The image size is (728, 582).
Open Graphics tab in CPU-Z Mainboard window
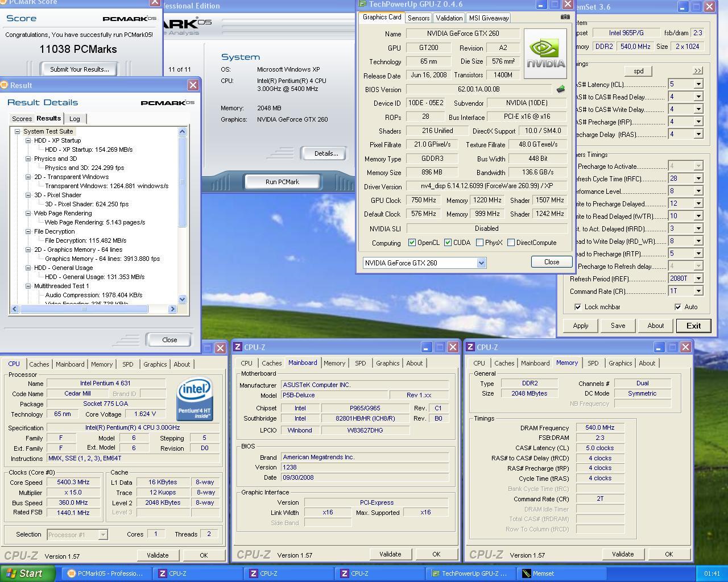click(388, 363)
